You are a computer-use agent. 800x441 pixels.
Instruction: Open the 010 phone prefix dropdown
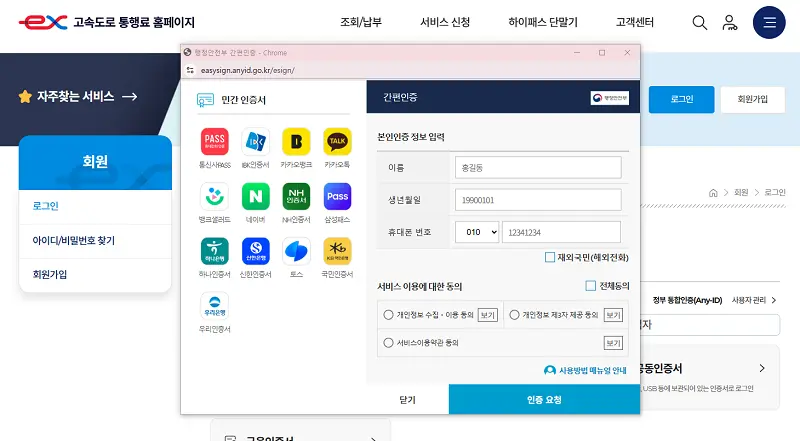[x=477, y=232]
